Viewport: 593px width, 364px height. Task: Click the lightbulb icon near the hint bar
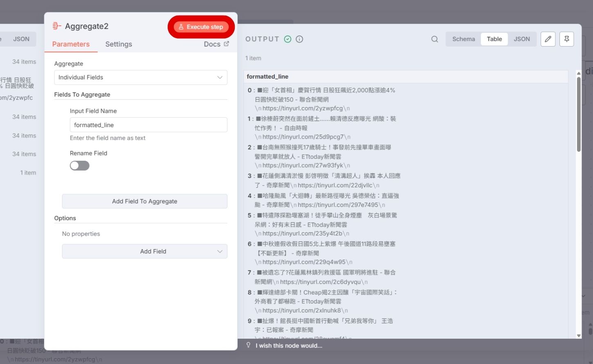coord(248,345)
